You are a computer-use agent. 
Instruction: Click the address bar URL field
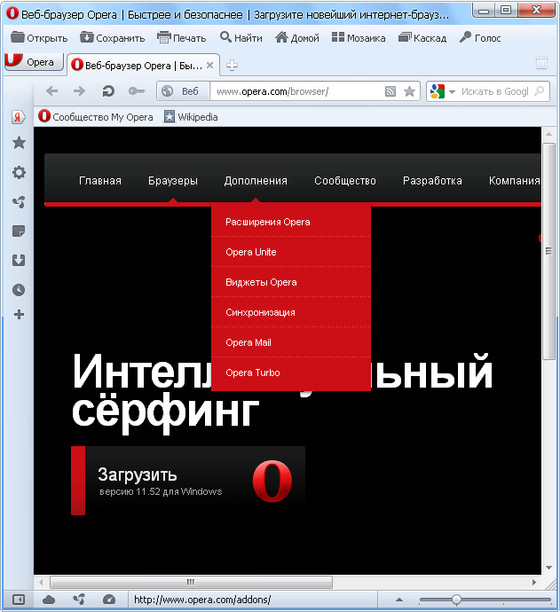point(297,91)
